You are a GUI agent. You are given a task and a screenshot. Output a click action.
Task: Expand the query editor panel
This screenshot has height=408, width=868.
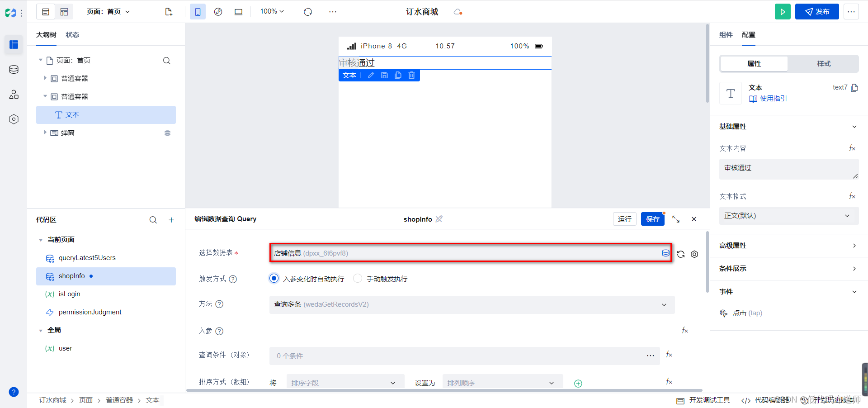click(x=676, y=219)
